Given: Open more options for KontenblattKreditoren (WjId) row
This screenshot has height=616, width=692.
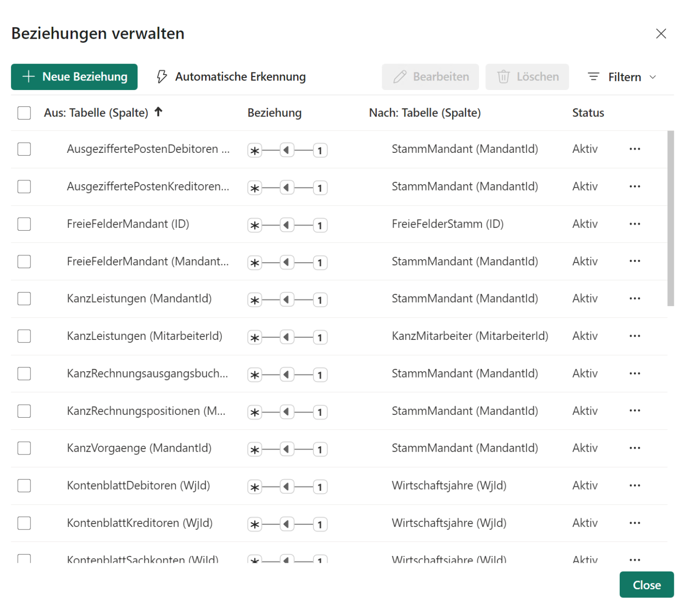Looking at the screenshot, I should pyautogui.click(x=635, y=523).
